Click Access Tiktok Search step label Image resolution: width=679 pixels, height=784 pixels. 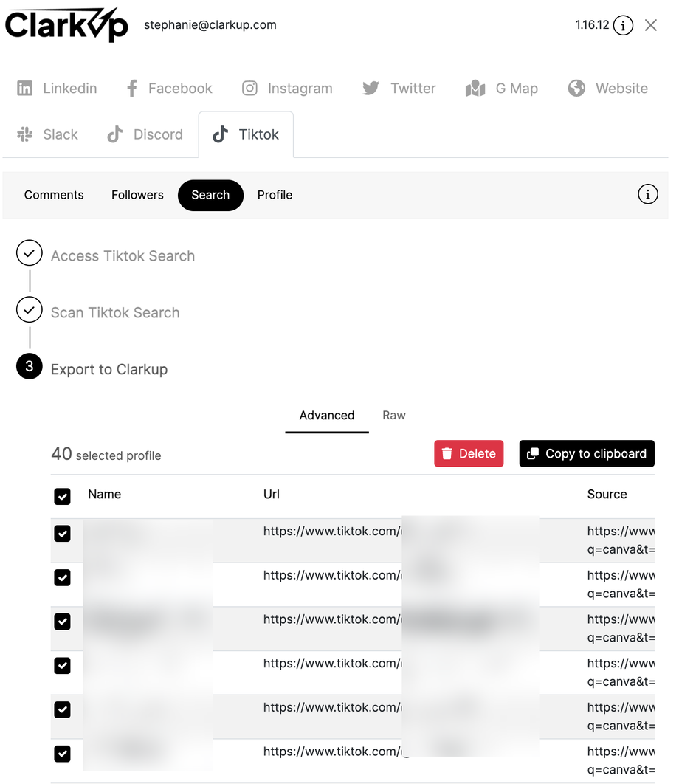tap(123, 256)
